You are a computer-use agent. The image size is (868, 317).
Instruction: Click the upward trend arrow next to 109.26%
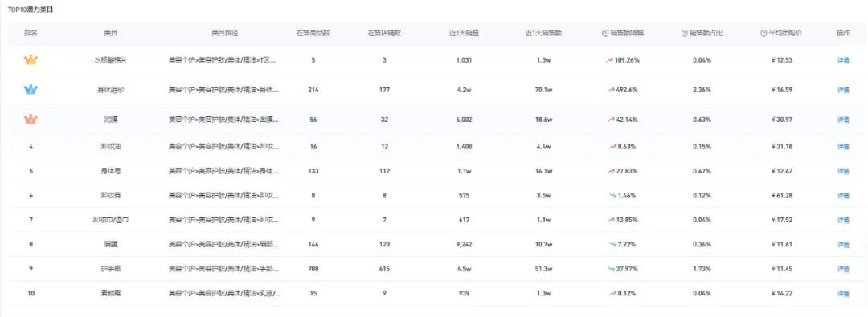click(x=610, y=59)
